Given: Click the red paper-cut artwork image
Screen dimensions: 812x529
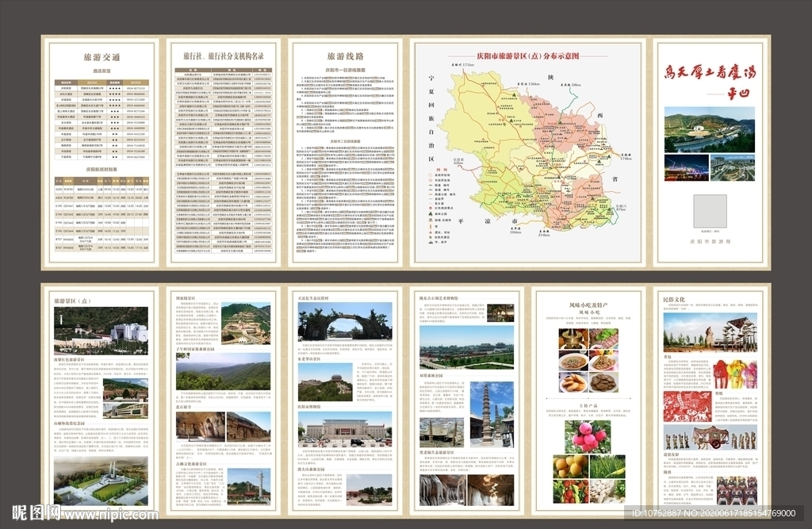Looking at the screenshot, I should point(688,405).
